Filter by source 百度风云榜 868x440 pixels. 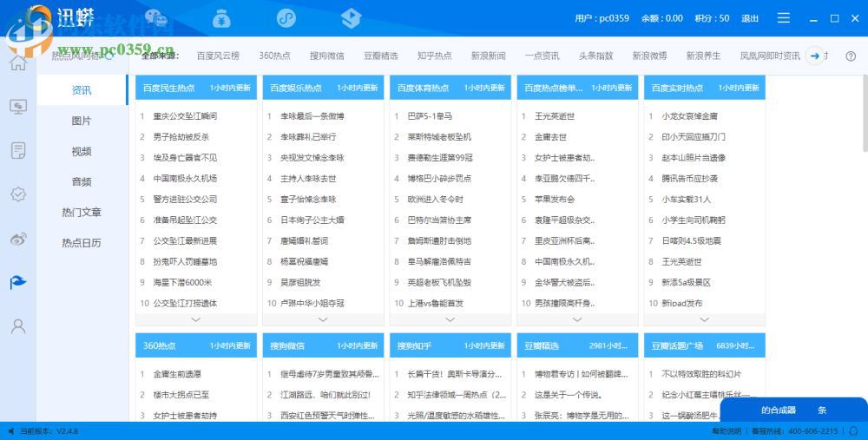tap(218, 56)
